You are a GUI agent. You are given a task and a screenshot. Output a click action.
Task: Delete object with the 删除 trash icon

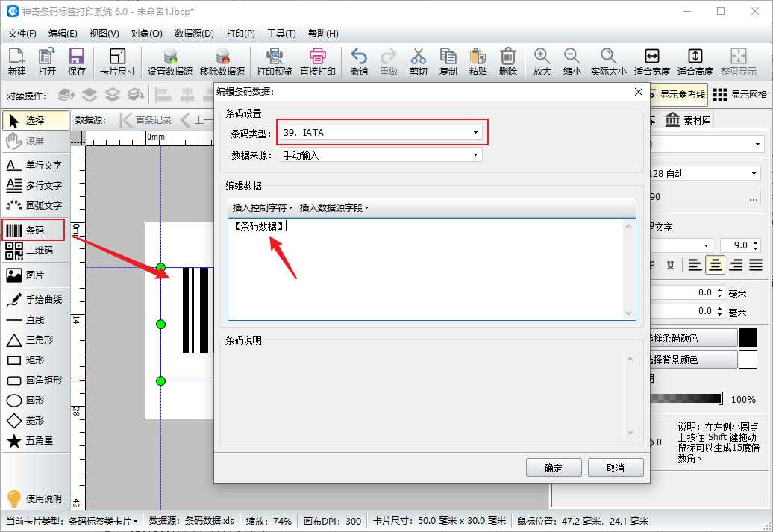[x=508, y=62]
